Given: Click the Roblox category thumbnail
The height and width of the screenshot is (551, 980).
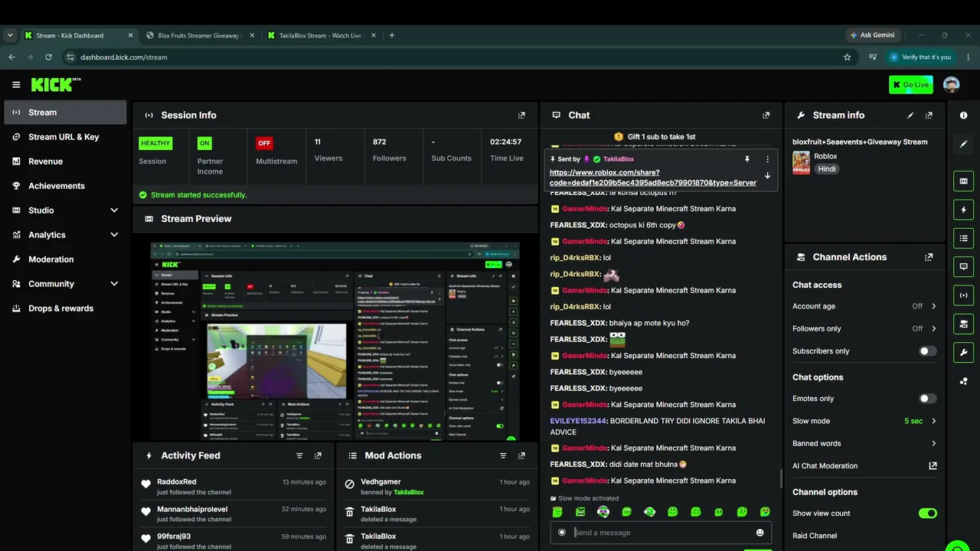Looking at the screenshot, I should pyautogui.click(x=801, y=162).
